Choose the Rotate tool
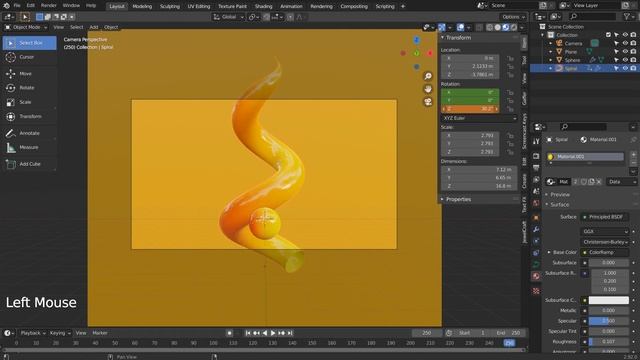 pos(29,88)
